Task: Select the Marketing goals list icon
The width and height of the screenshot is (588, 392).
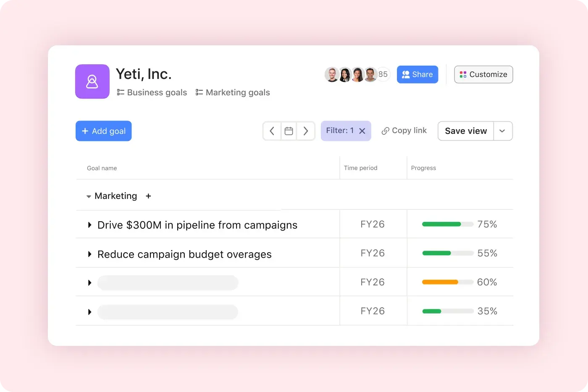Action: 198,92
